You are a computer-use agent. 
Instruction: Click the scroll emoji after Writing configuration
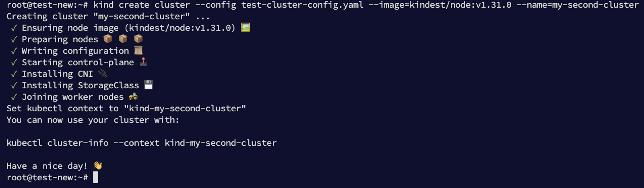tap(138, 50)
